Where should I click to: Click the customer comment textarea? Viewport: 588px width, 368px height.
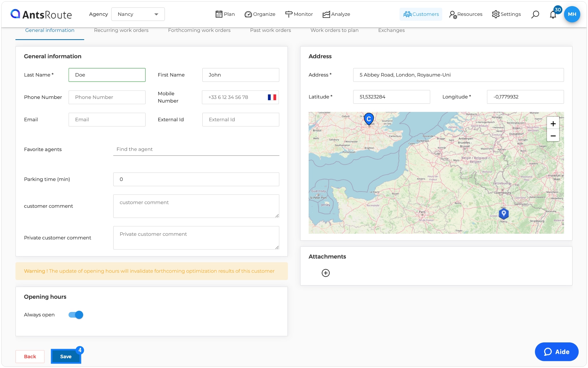[196, 206]
